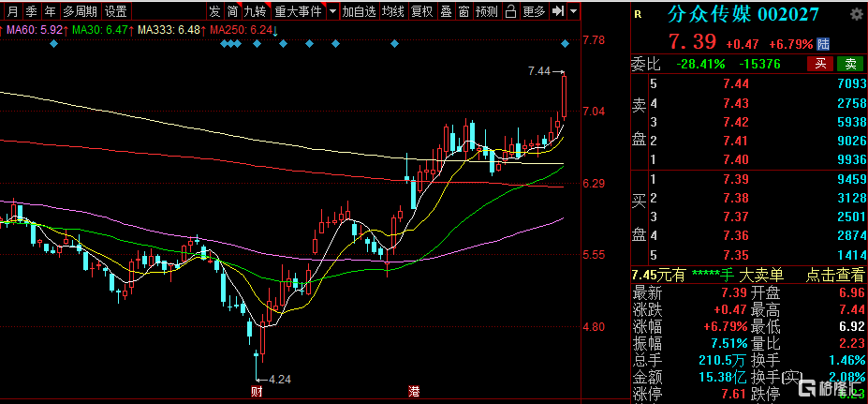Click the 量比 value 2.23

point(852,342)
